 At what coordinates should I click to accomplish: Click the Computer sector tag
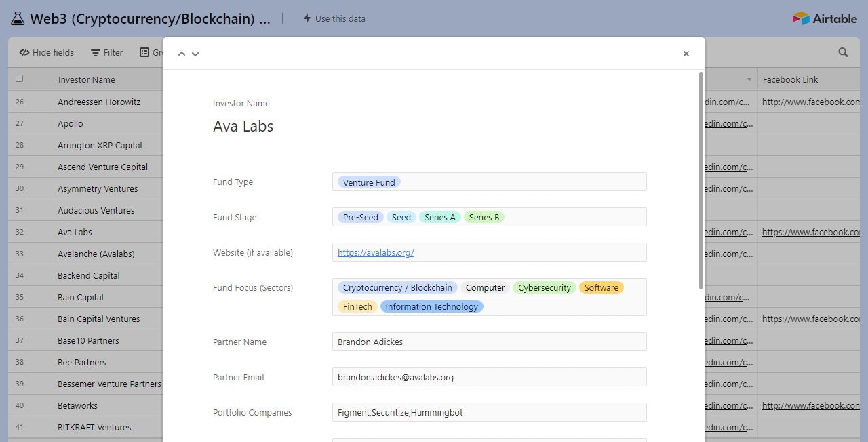coord(485,287)
